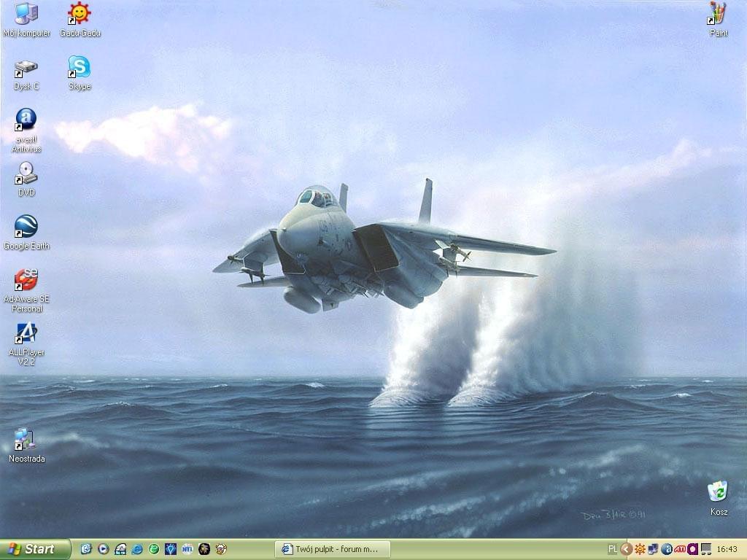
Task: Click the black square Quick Launch icon
Action: 204,550
